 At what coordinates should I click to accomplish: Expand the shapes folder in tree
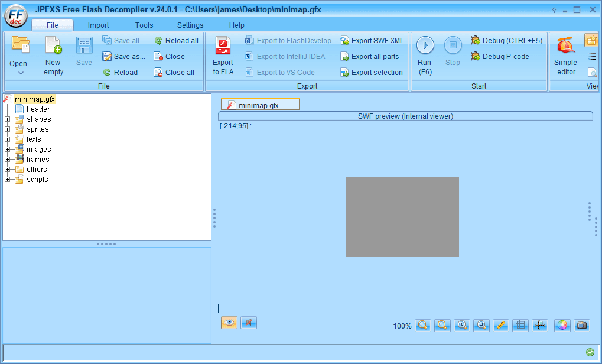tap(8, 119)
